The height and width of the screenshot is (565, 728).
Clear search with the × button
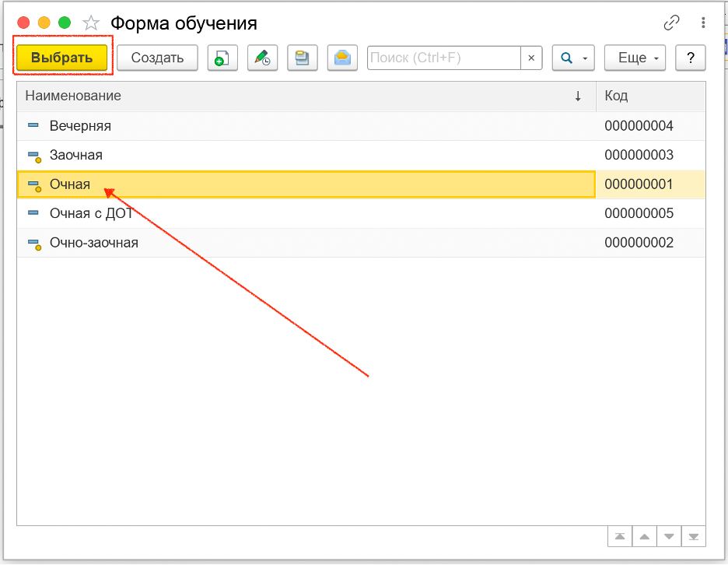[x=531, y=58]
